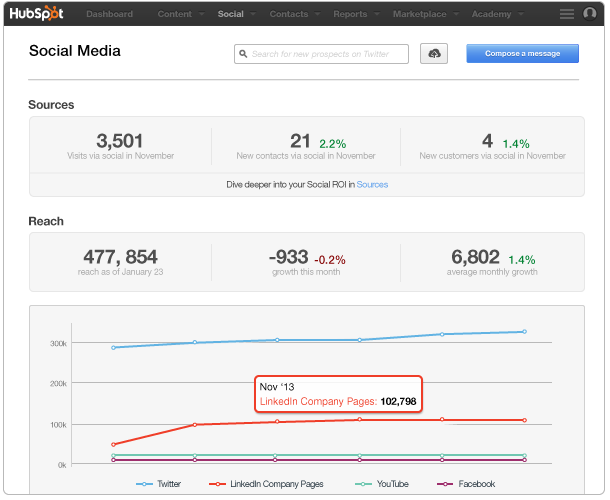Image resolution: width=610 pixels, height=500 pixels.
Task: Click Compose a message button
Action: (522, 54)
